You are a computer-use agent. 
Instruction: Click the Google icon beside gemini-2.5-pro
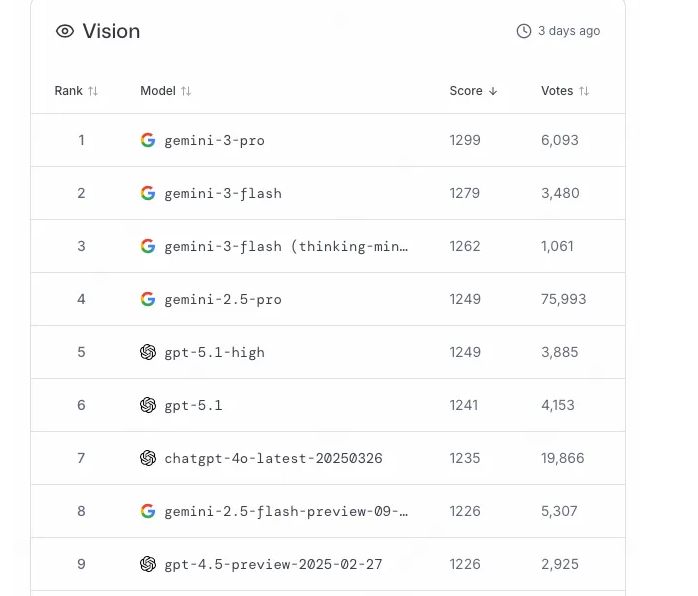click(148, 299)
